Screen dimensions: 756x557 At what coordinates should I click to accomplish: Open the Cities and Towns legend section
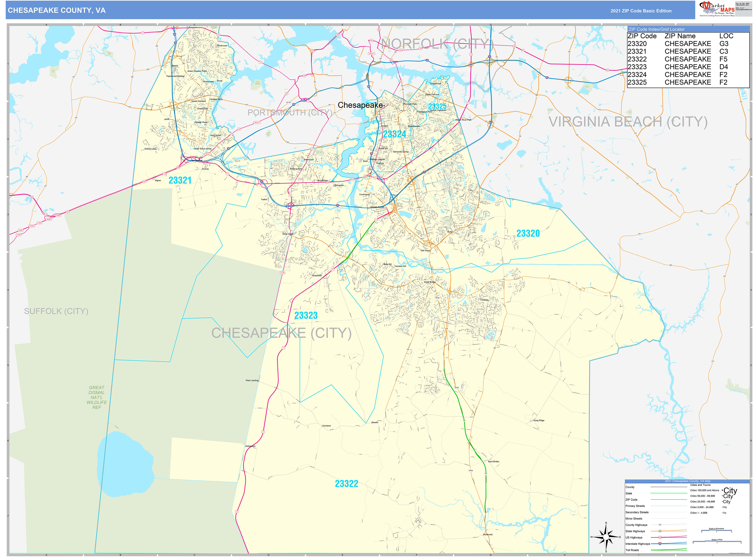701,485
